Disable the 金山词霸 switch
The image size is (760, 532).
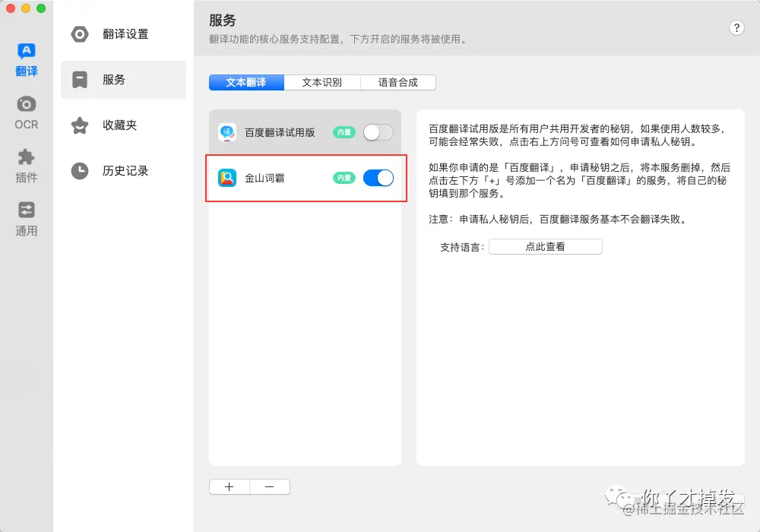[x=378, y=178]
